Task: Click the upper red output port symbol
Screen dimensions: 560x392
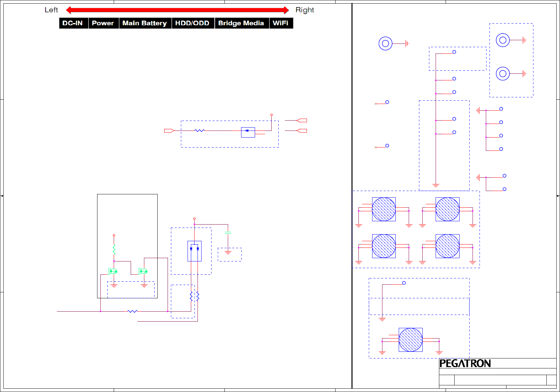Action: [x=302, y=120]
